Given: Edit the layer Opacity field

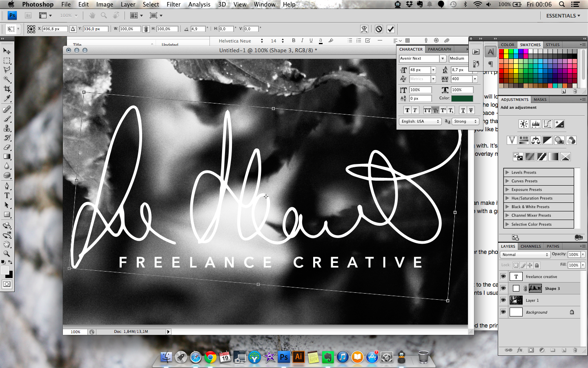Looking at the screenshot, I should [574, 254].
